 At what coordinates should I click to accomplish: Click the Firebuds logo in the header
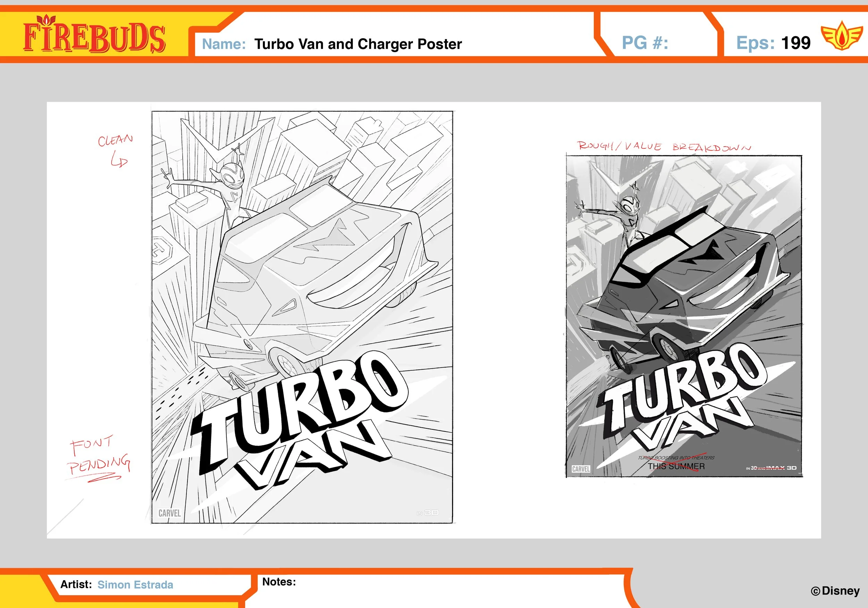click(94, 34)
